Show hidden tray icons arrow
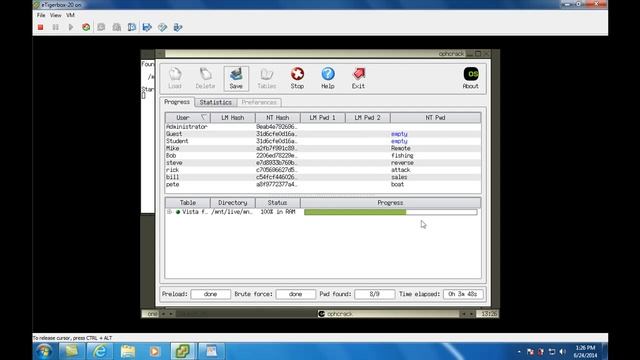The height and width of the screenshot is (360, 640). point(519,351)
